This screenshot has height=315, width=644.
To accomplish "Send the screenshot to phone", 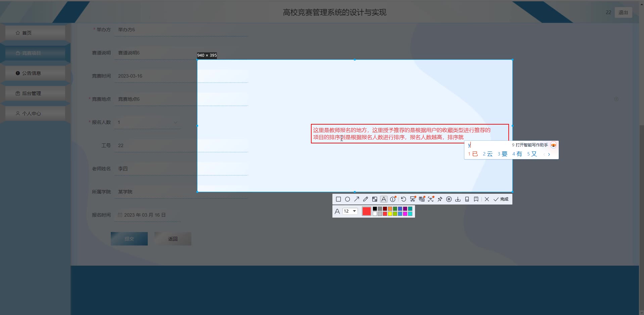I will point(467,199).
